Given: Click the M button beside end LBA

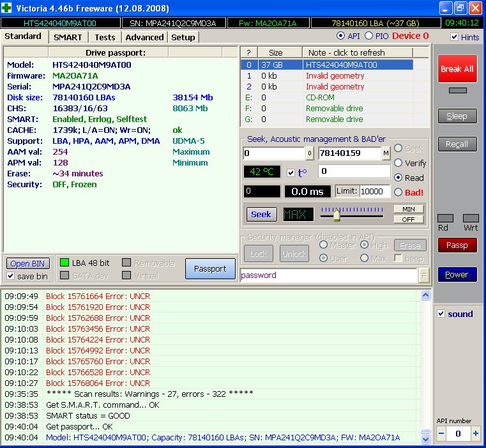Looking at the screenshot, I should 386,153.
